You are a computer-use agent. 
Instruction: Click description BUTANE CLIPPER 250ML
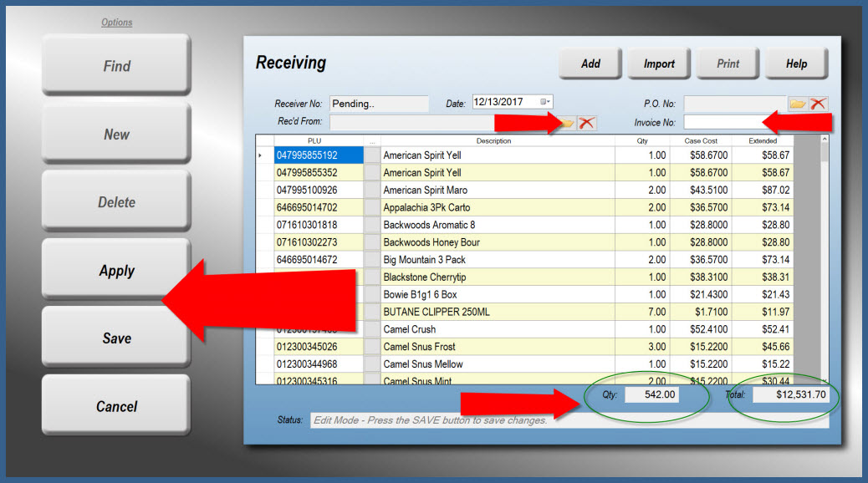coord(437,312)
